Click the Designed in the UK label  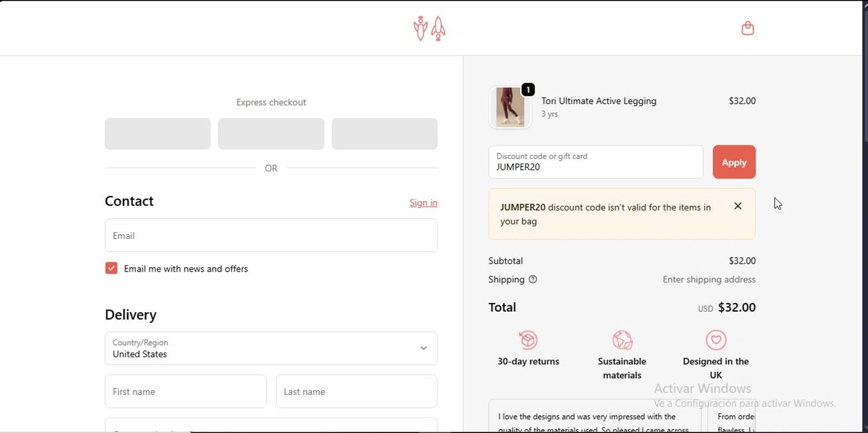click(x=716, y=368)
